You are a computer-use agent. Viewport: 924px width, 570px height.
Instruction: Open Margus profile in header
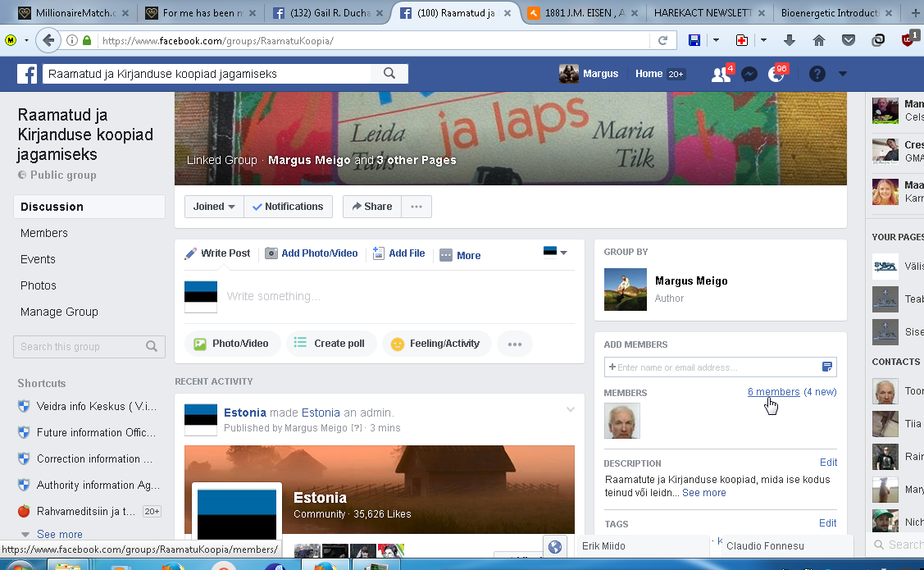pyautogui.click(x=589, y=74)
